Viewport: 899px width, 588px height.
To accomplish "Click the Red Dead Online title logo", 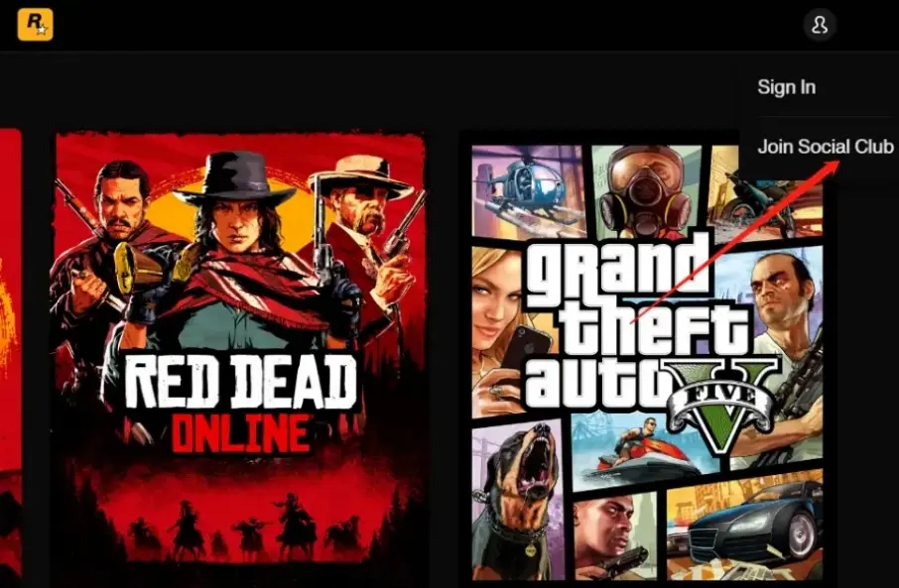I will pos(240,403).
